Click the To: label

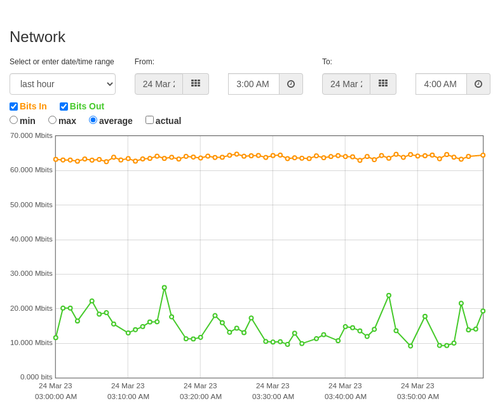click(x=327, y=62)
